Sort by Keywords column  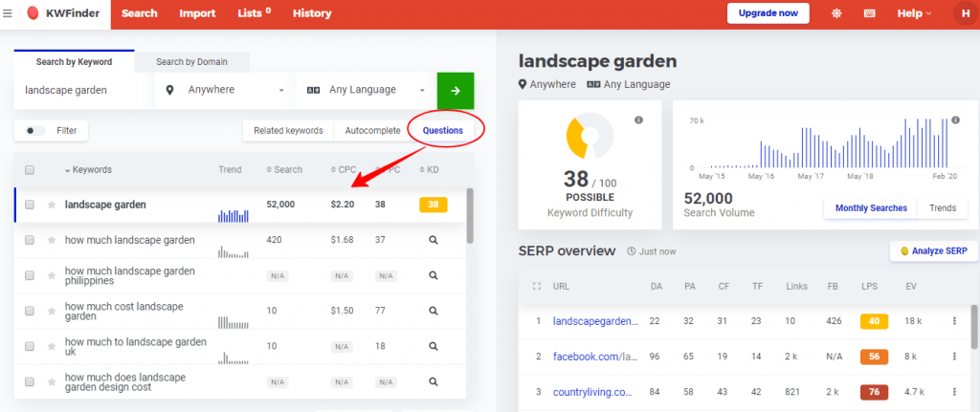pos(88,170)
